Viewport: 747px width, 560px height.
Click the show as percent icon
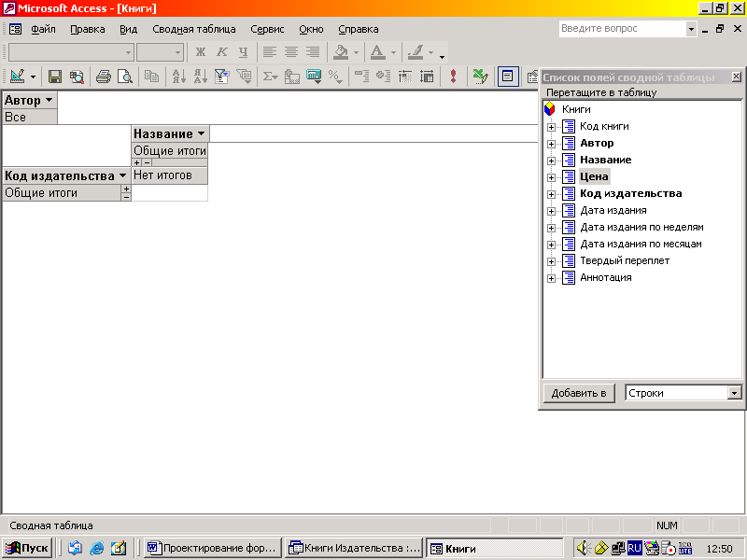tap(335, 77)
